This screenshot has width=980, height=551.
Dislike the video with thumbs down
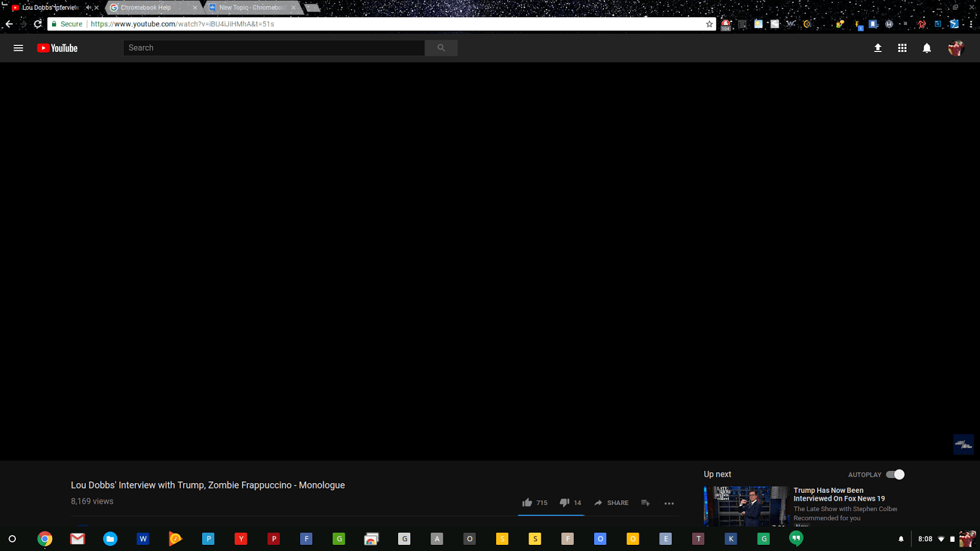(x=564, y=503)
